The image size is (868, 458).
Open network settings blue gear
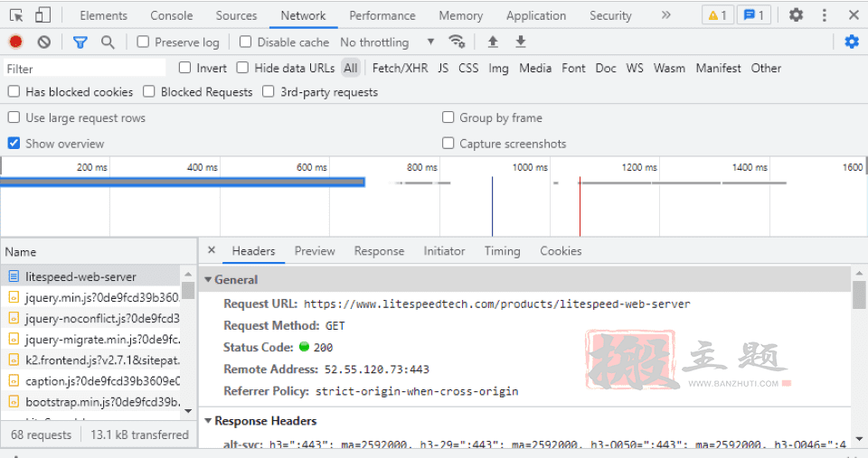coord(852,42)
